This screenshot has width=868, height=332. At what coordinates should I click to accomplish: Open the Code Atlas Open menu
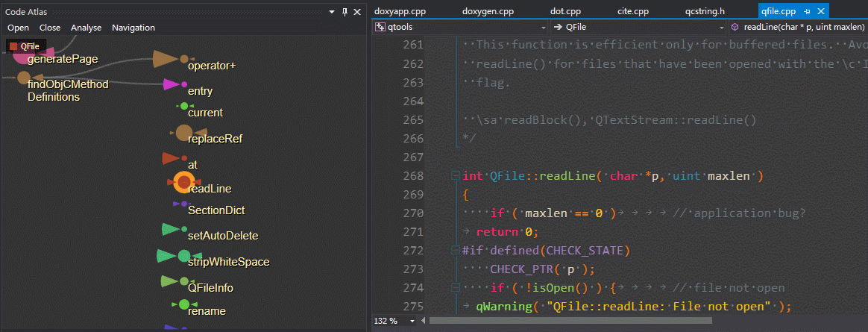(18, 28)
